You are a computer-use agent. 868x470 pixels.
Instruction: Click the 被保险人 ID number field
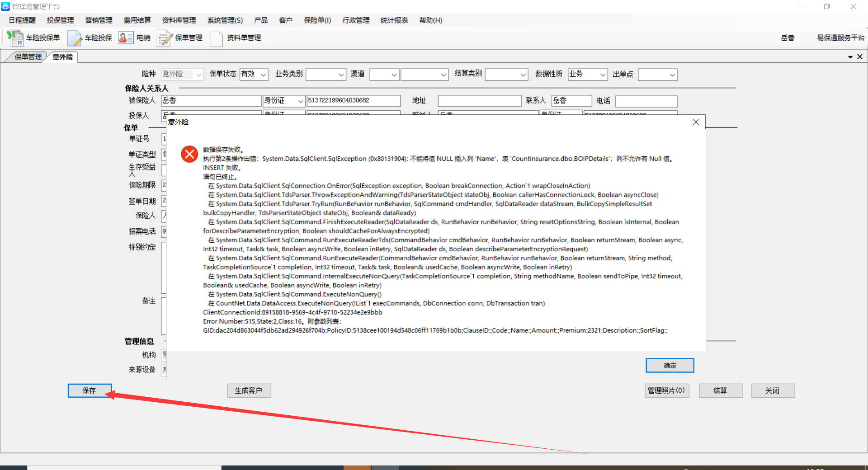pyautogui.click(x=354, y=101)
